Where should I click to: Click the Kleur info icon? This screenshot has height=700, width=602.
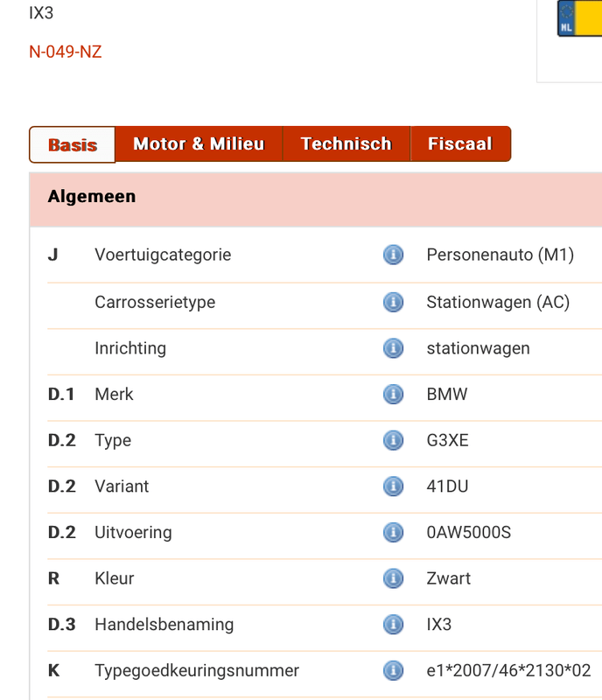point(394,578)
